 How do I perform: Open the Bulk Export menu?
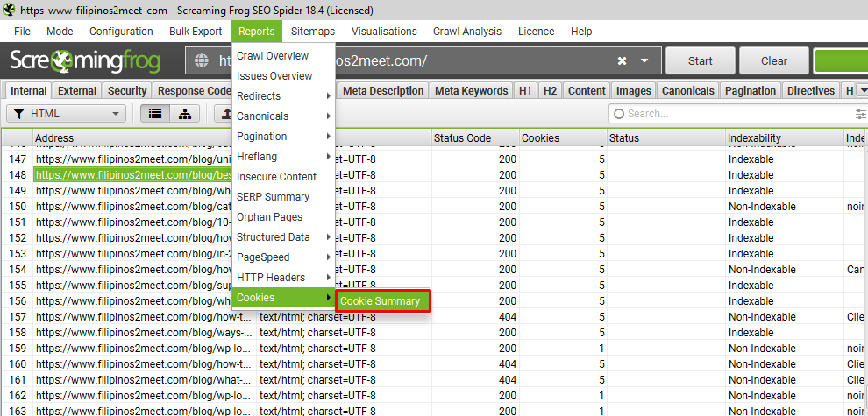tap(196, 32)
